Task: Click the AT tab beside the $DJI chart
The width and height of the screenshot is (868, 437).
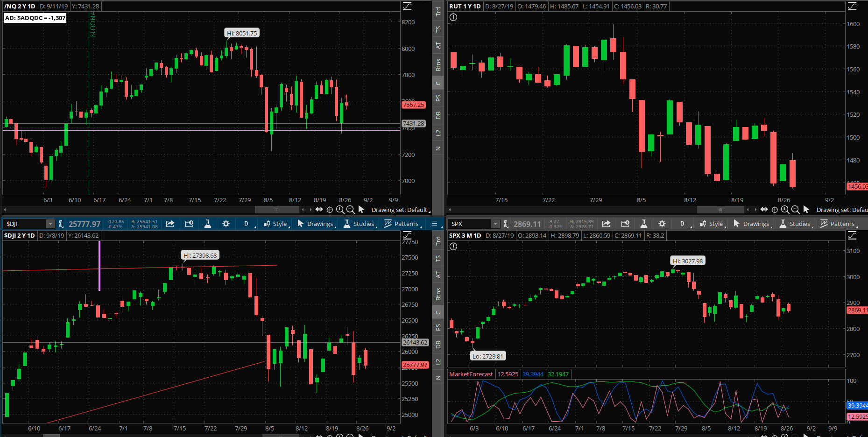Action: (x=438, y=275)
